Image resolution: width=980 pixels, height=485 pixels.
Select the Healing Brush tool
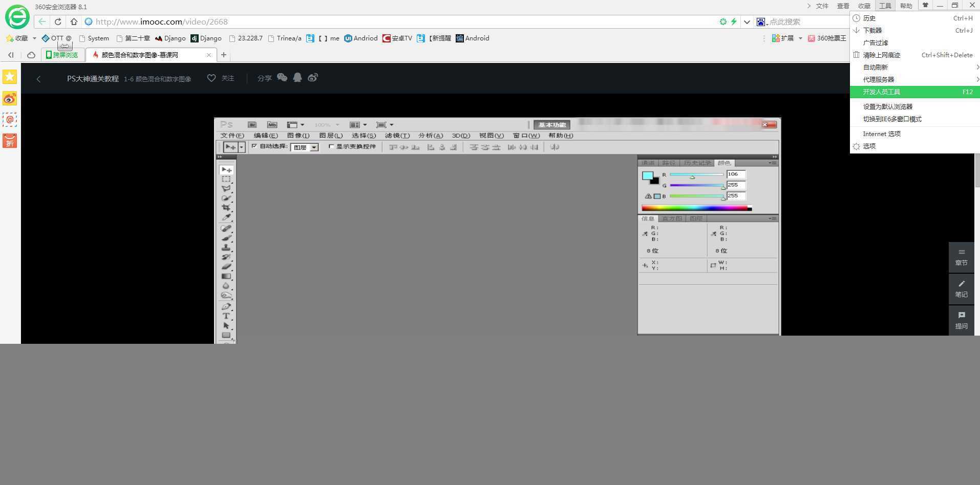point(226,229)
